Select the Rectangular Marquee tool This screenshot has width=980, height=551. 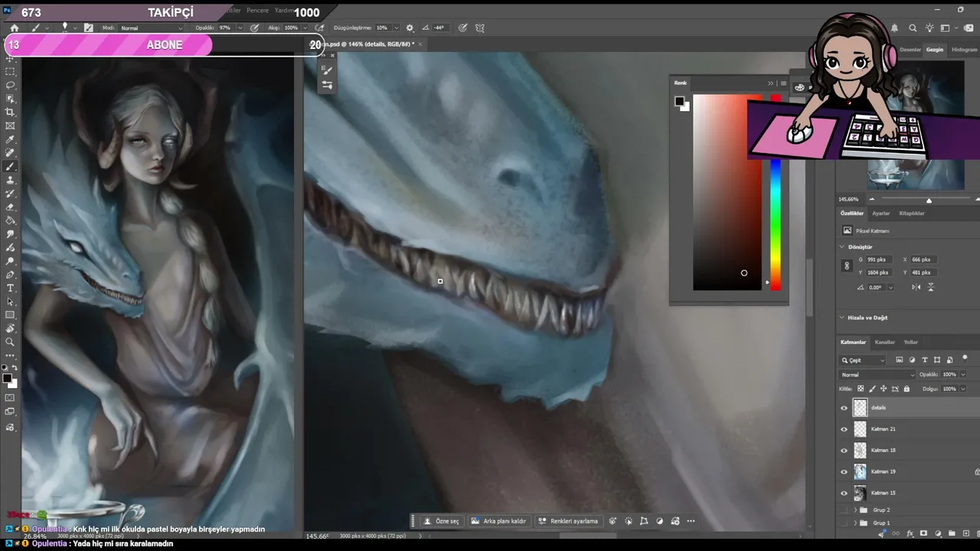(x=10, y=71)
